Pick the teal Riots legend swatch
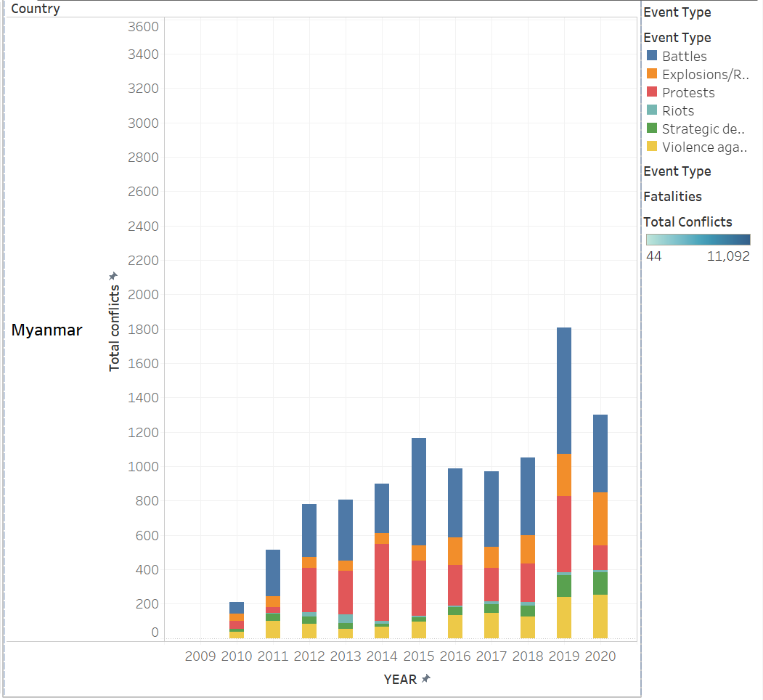The height and width of the screenshot is (700, 763). (652, 110)
